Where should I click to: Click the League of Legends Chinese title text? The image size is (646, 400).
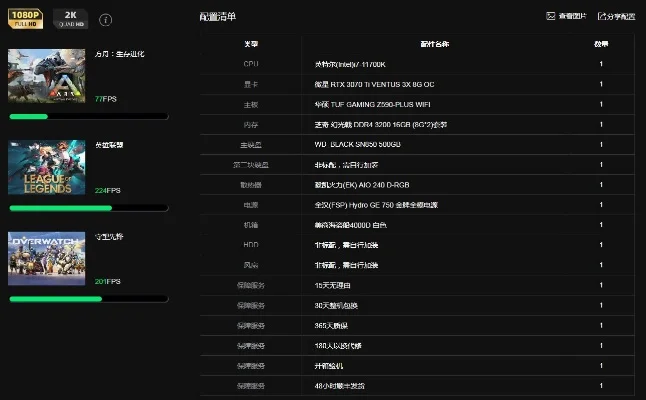tap(109, 145)
